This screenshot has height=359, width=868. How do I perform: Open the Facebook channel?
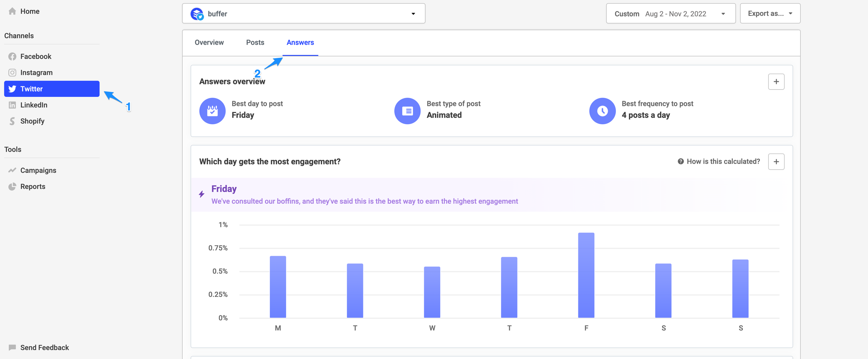click(x=35, y=56)
